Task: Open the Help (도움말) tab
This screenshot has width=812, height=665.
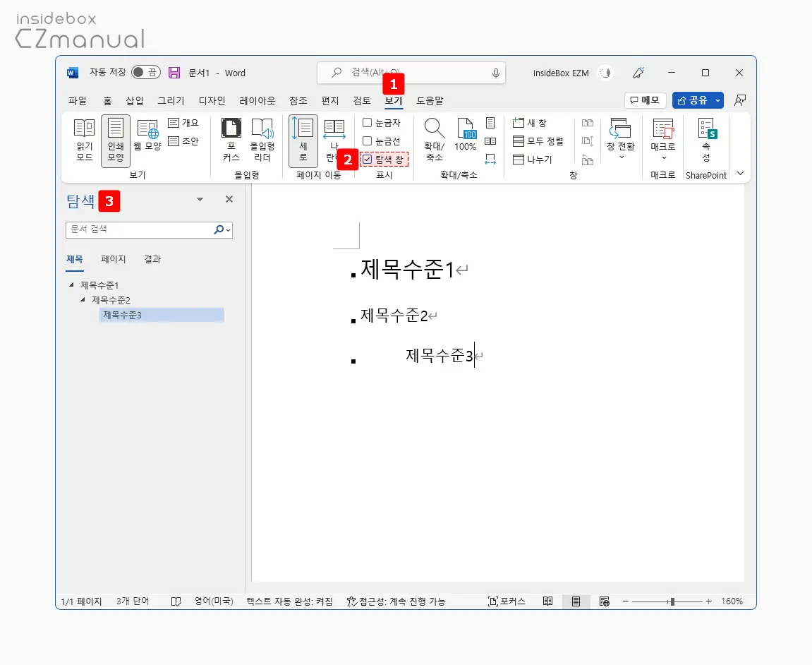Action: 430,100
